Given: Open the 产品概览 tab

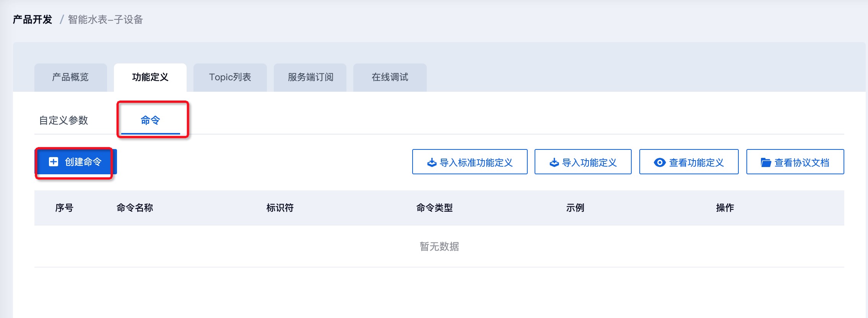Looking at the screenshot, I should pyautogui.click(x=70, y=77).
